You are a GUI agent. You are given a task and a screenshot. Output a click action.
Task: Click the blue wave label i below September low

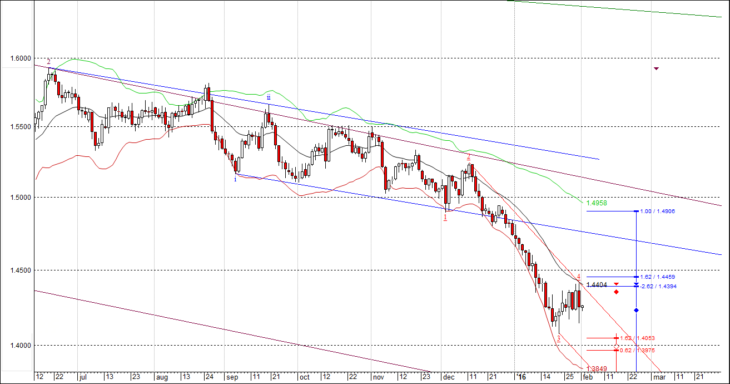[x=236, y=179]
